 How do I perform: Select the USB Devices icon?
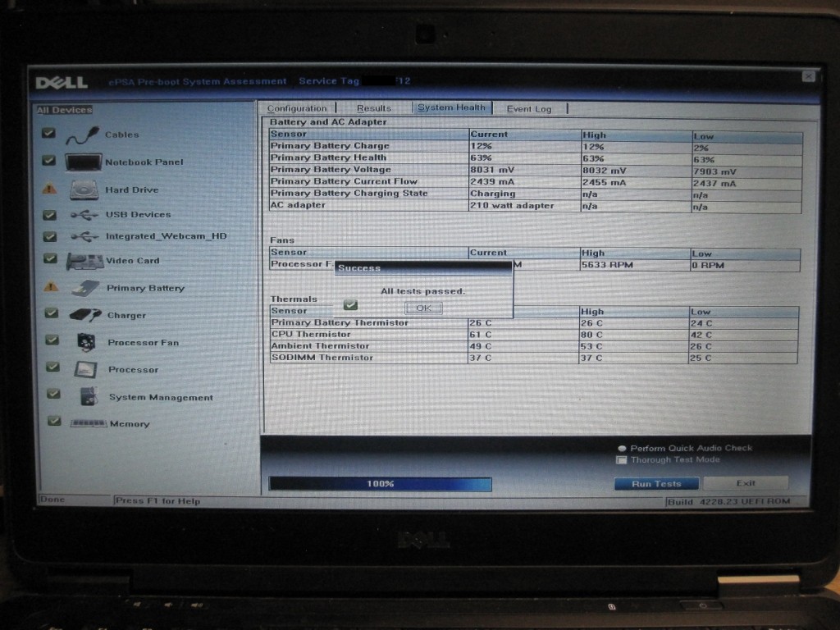pyautogui.click(x=84, y=216)
